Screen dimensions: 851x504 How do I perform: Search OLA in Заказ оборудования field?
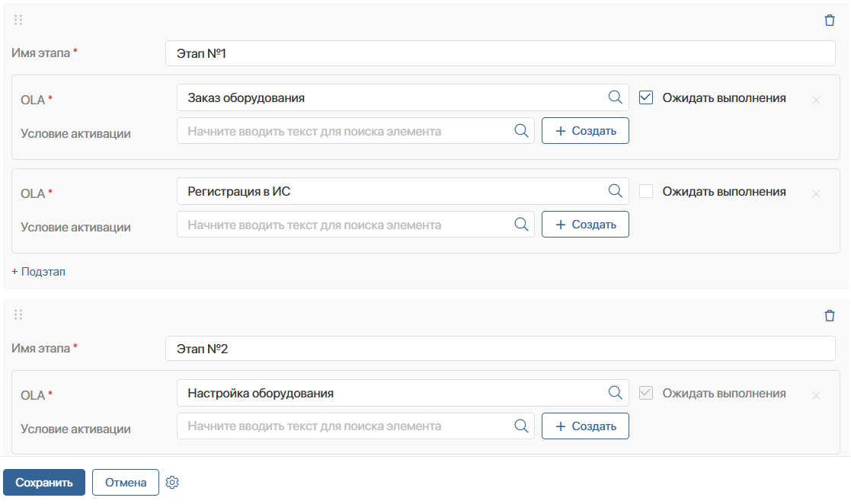(x=615, y=97)
